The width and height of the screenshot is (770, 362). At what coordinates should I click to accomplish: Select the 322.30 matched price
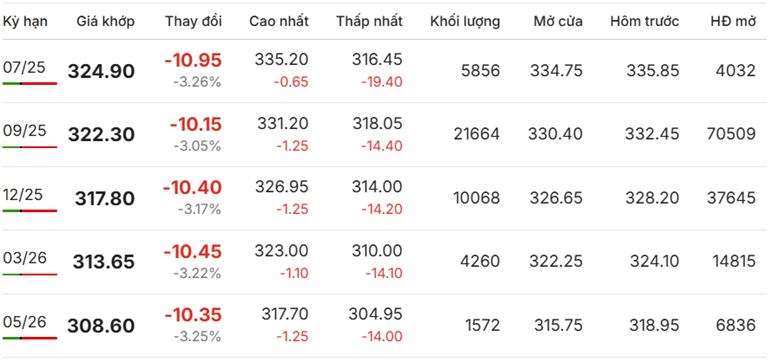tap(101, 135)
